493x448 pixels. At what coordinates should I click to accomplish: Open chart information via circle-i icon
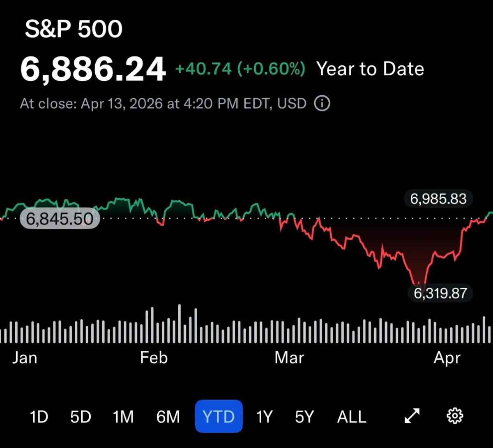click(322, 104)
